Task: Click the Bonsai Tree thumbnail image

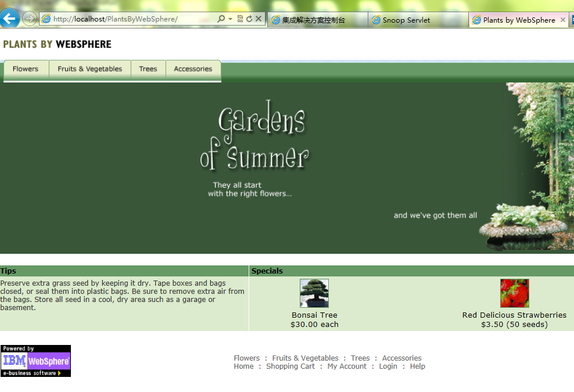Action: point(314,293)
